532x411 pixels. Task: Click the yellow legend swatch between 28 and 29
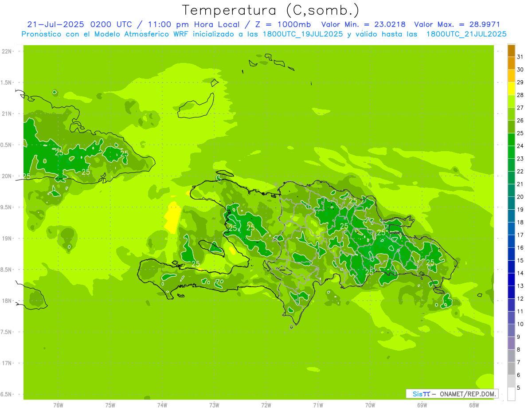pos(511,89)
